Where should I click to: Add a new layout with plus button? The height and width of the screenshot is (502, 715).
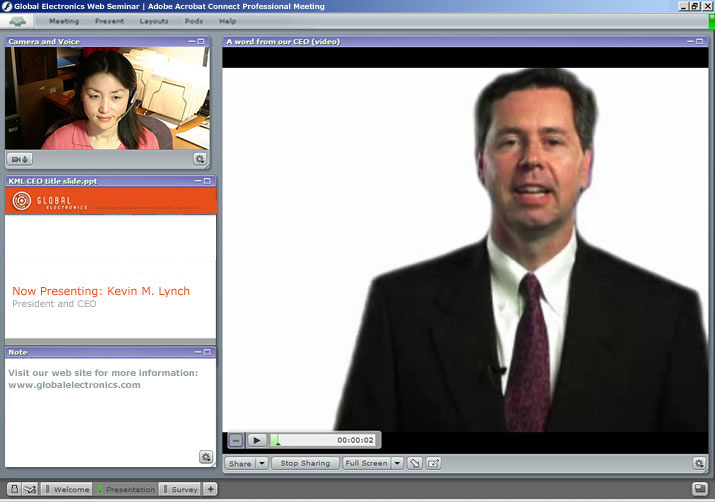coord(210,489)
